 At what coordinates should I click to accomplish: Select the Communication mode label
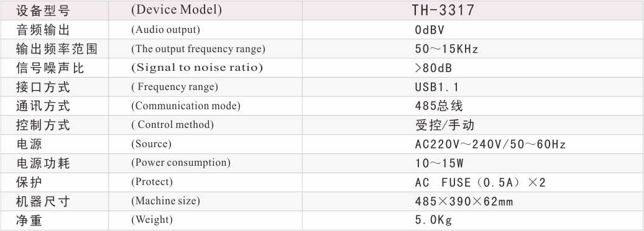tap(186, 106)
